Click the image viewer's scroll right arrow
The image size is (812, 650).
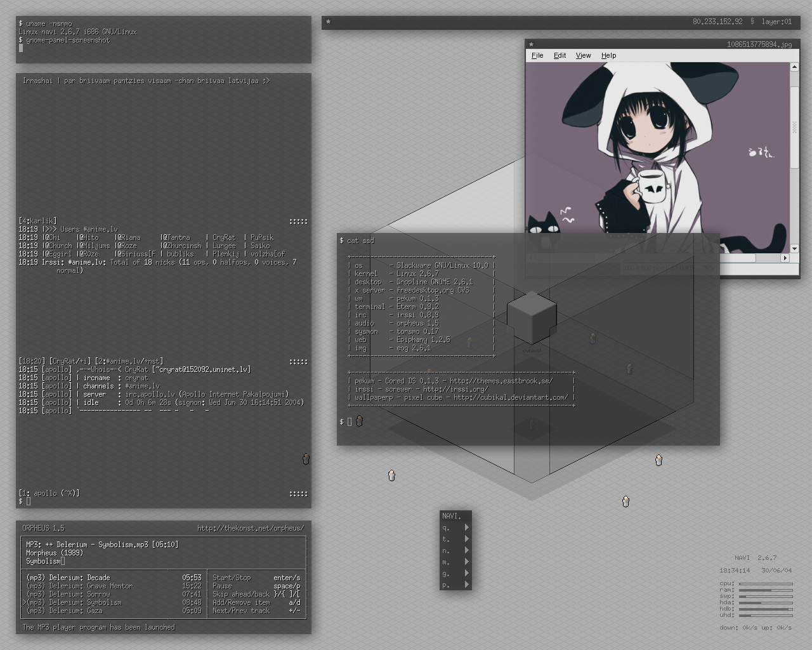(785, 258)
